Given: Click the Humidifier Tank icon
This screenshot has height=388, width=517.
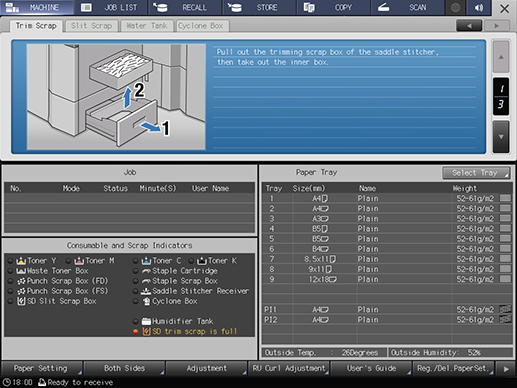Looking at the screenshot, I should click(x=146, y=321).
